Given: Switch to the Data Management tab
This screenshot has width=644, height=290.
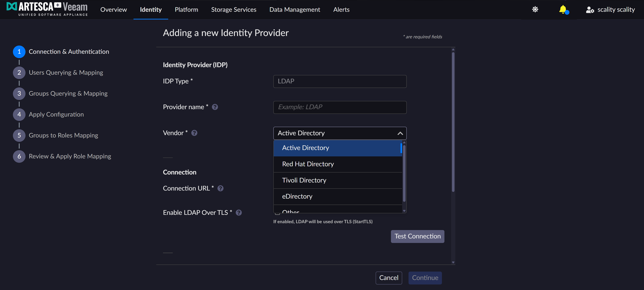Looking at the screenshot, I should (294, 10).
